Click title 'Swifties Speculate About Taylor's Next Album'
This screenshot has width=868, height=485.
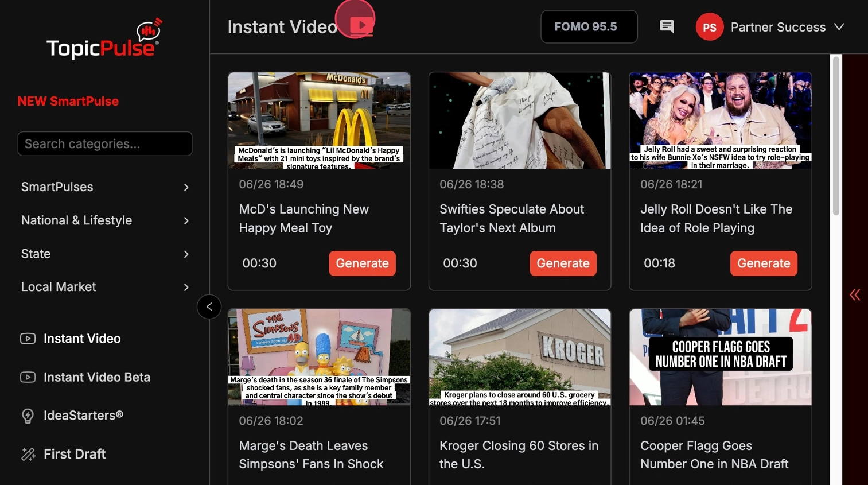coord(512,219)
